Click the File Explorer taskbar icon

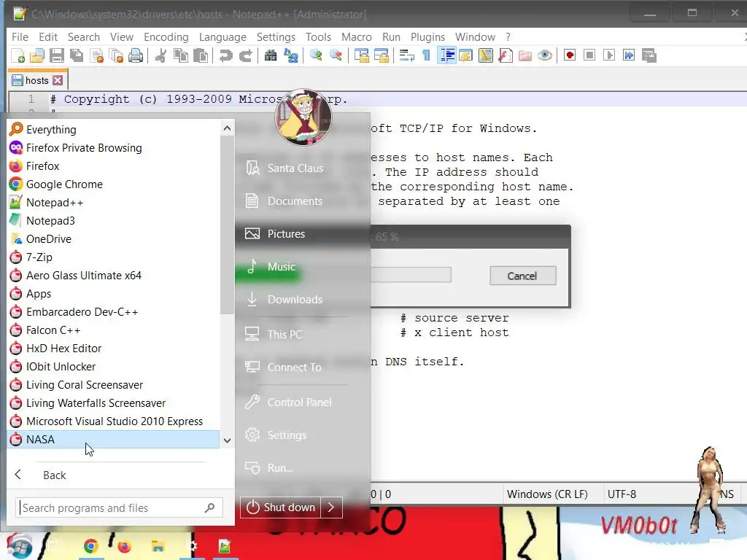(x=158, y=545)
